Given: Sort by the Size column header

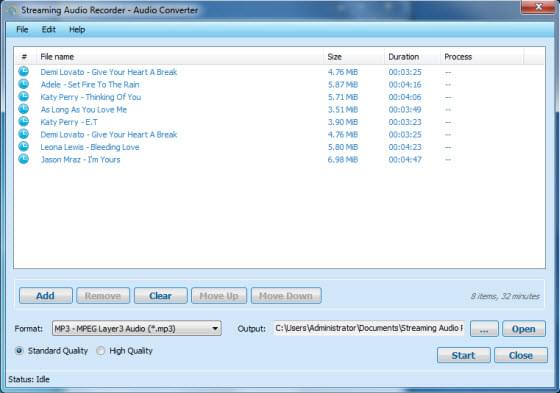Looking at the screenshot, I should [354, 57].
